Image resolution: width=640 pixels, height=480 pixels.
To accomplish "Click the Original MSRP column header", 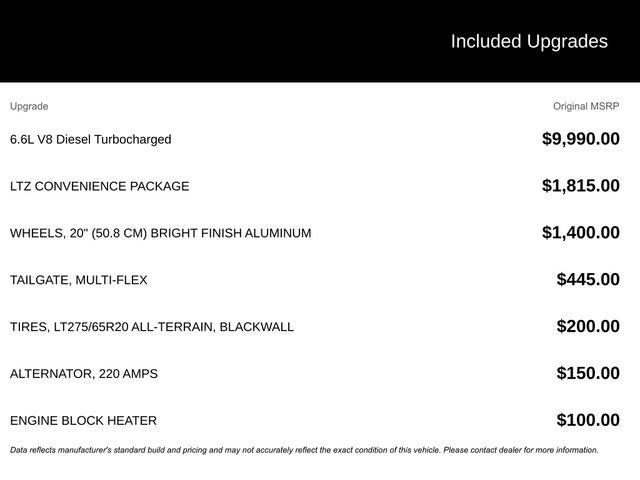I will coord(586,106).
